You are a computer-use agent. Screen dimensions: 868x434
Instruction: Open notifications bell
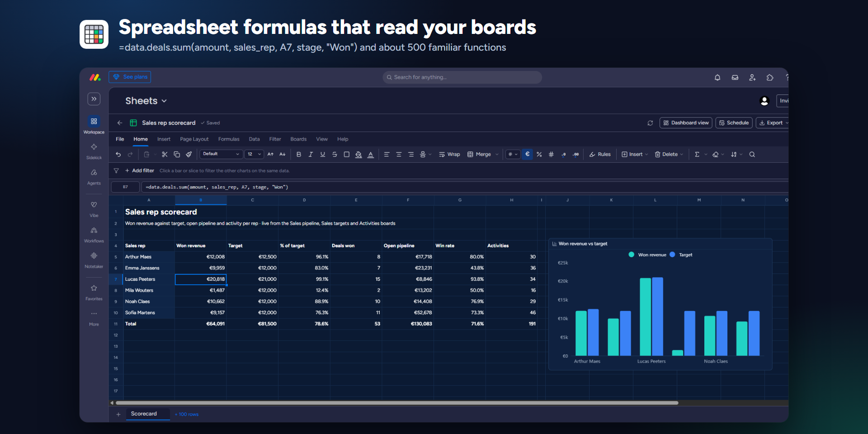point(717,78)
